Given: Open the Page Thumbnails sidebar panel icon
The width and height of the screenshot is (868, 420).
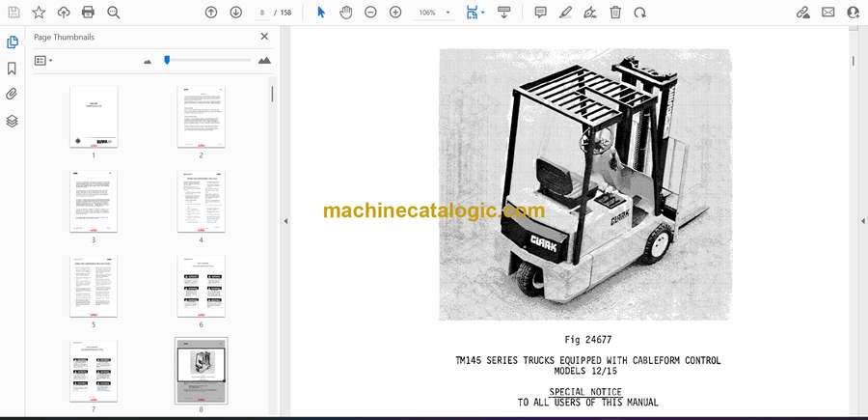Looking at the screenshot, I should point(12,42).
